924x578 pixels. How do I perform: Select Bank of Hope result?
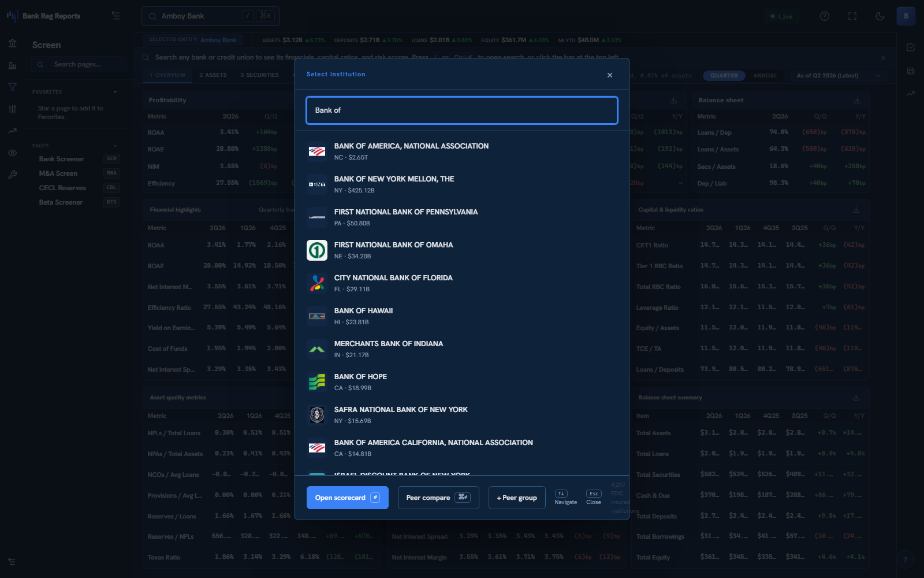coord(462,382)
